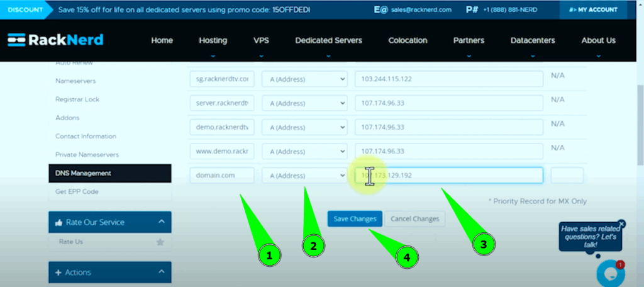
Task: Click the domain.com hostname field
Action: [x=222, y=175]
